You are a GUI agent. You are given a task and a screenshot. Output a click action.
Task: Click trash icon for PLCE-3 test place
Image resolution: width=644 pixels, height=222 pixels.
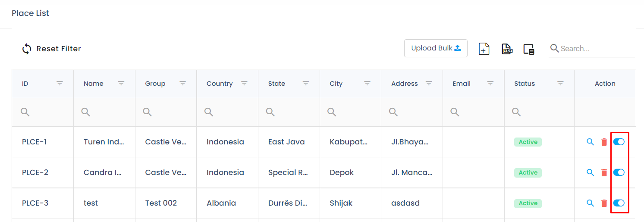(604, 203)
